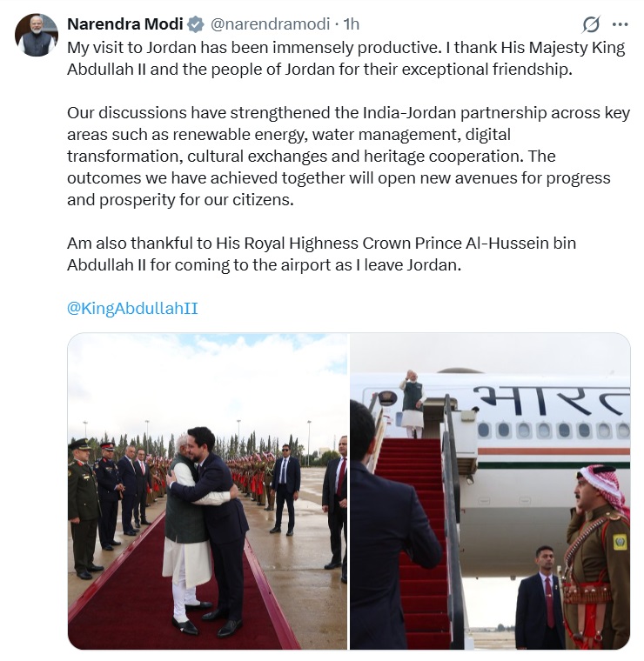This screenshot has height=661, width=644.
Task: Click the officer in the green uniform
Action: click(84, 508)
